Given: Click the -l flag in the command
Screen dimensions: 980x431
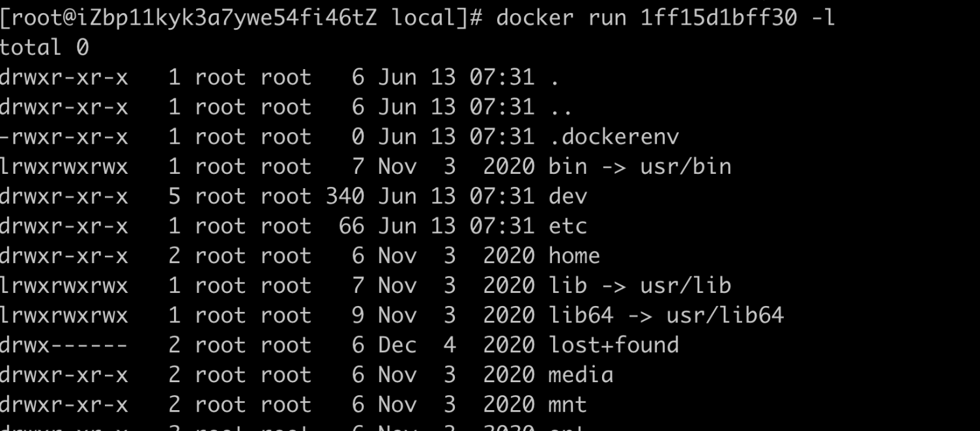Looking at the screenshot, I should tap(822, 18).
